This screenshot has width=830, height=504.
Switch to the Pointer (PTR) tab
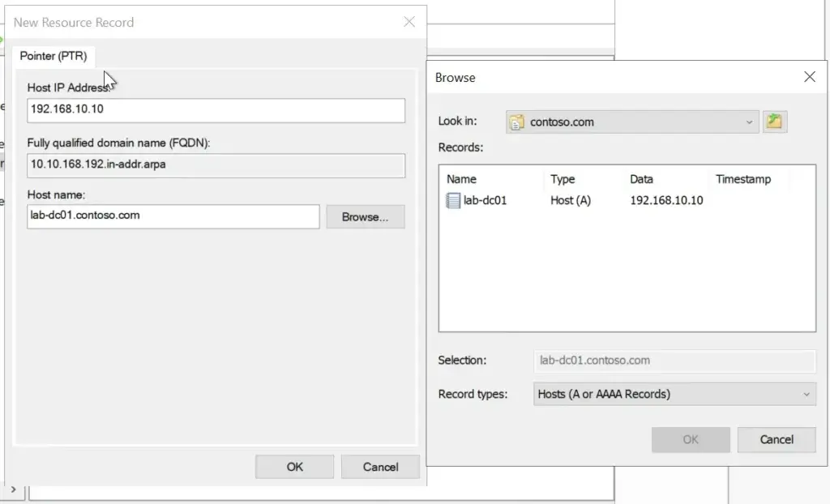[53, 56]
